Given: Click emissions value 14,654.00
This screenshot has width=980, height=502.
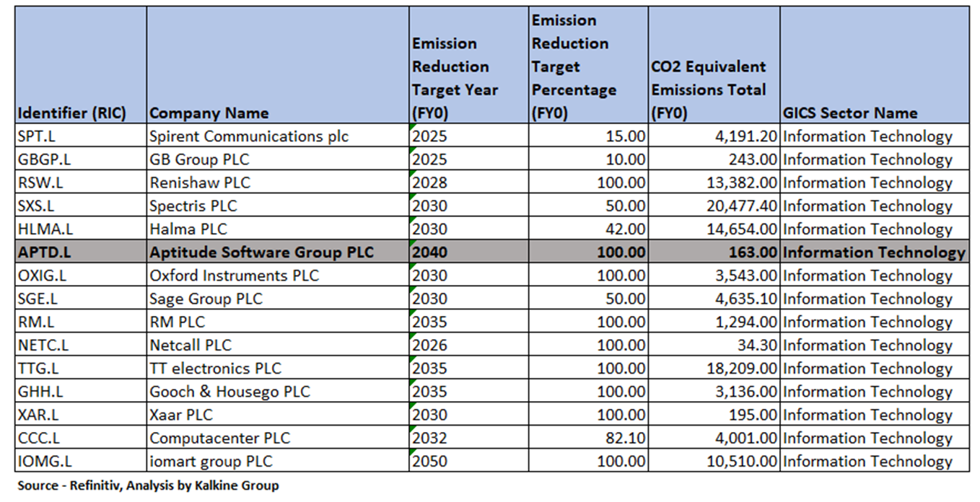Looking at the screenshot, I should pos(714,229).
